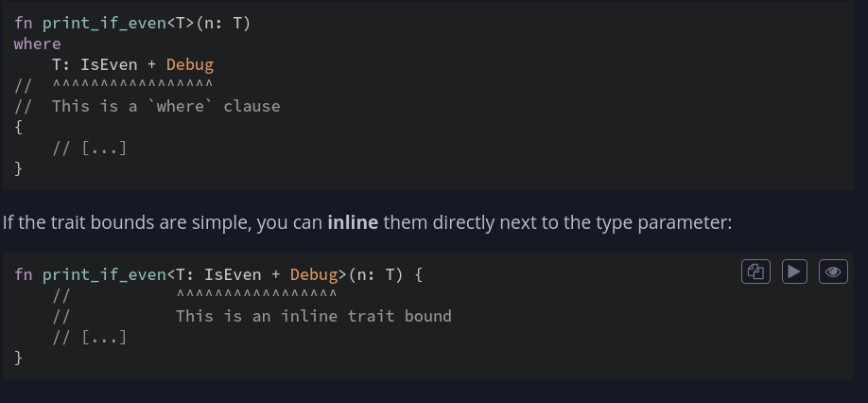
Task: Click the "fn" keyword in the inline example
Action: tap(24, 274)
